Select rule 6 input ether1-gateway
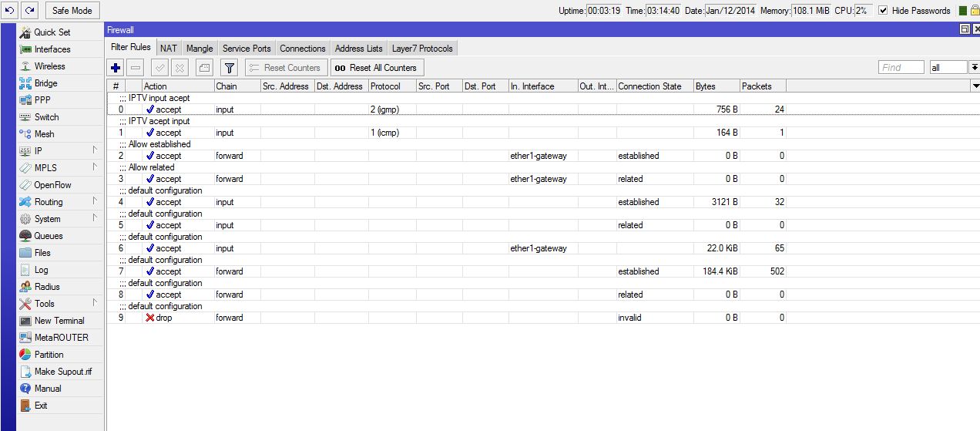The image size is (980, 431). click(447, 248)
